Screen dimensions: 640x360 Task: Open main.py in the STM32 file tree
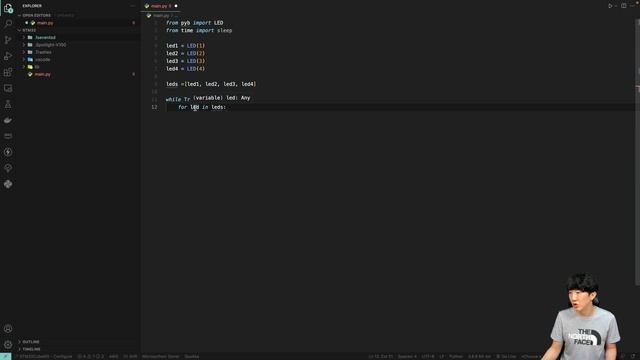[42, 74]
